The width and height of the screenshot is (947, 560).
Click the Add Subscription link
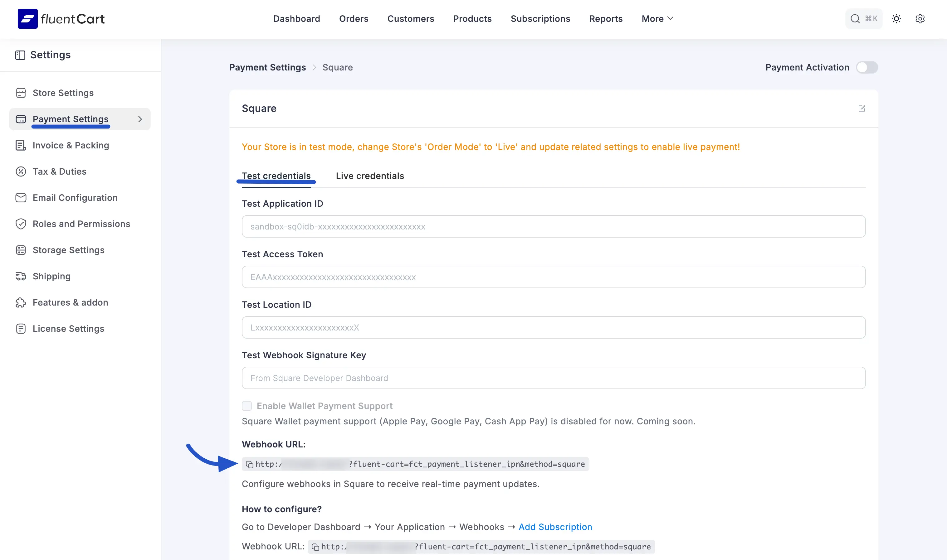[555, 527]
